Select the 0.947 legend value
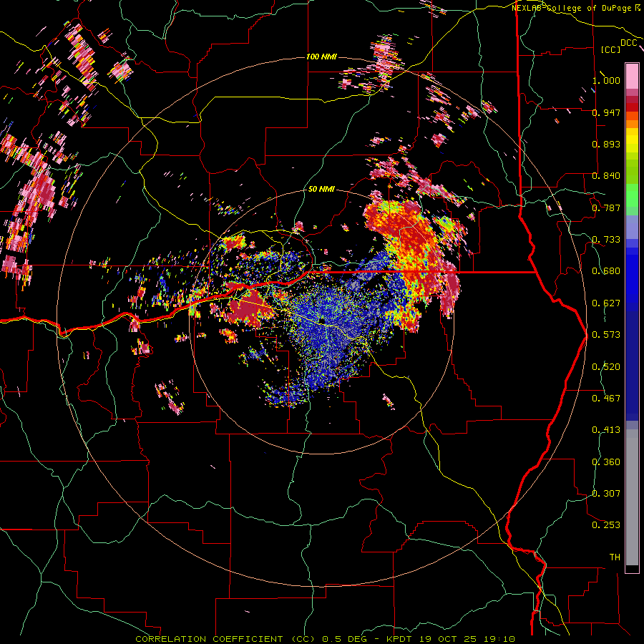This screenshot has width=644, height=644. [606, 112]
